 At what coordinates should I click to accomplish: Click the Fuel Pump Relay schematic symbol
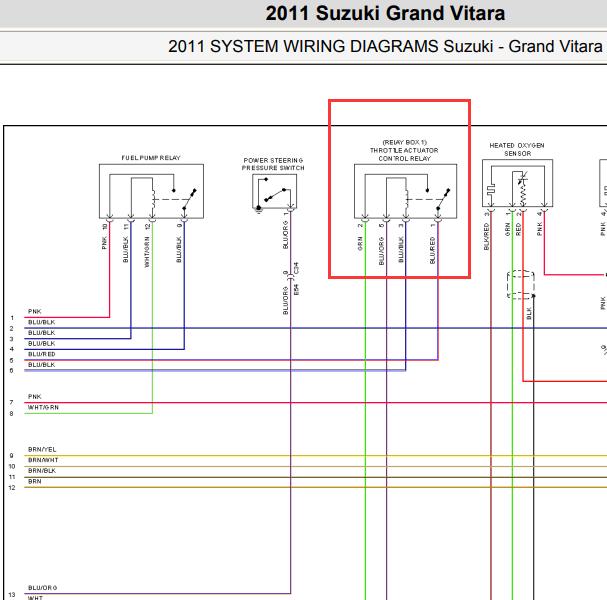point(151,191)
